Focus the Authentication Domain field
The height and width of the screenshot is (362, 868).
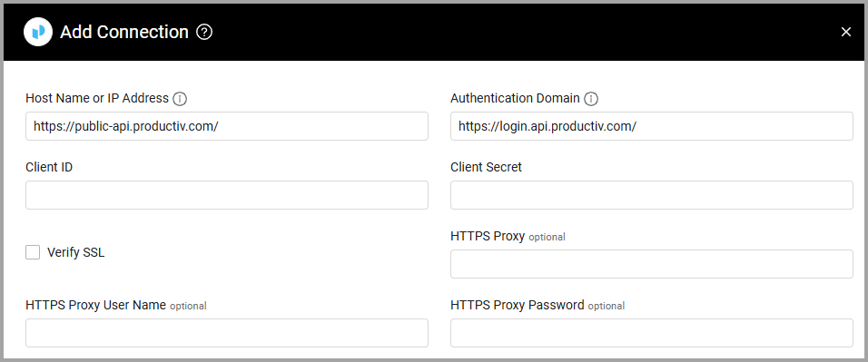pos(652,126)
